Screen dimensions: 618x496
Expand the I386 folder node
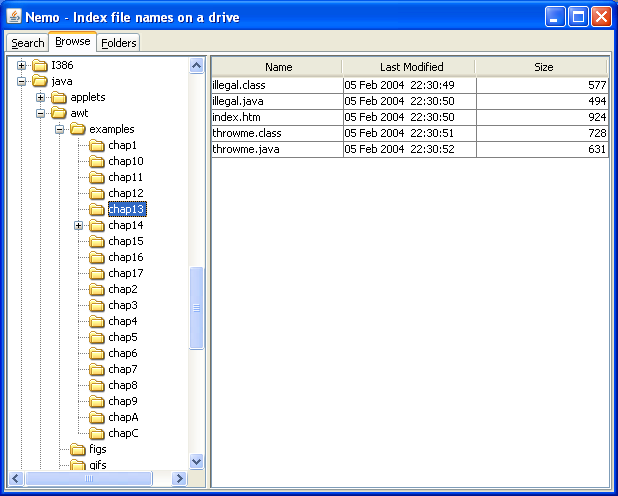coord(22,65)
